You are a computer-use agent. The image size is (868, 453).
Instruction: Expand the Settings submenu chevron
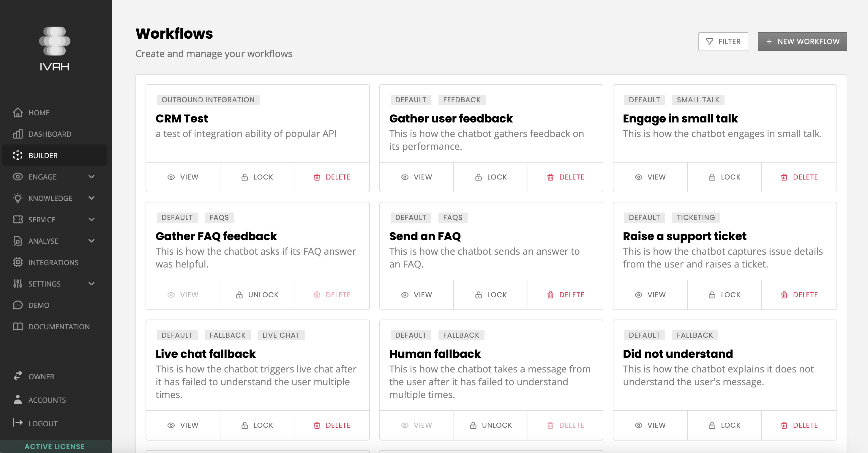coord(91,284)
